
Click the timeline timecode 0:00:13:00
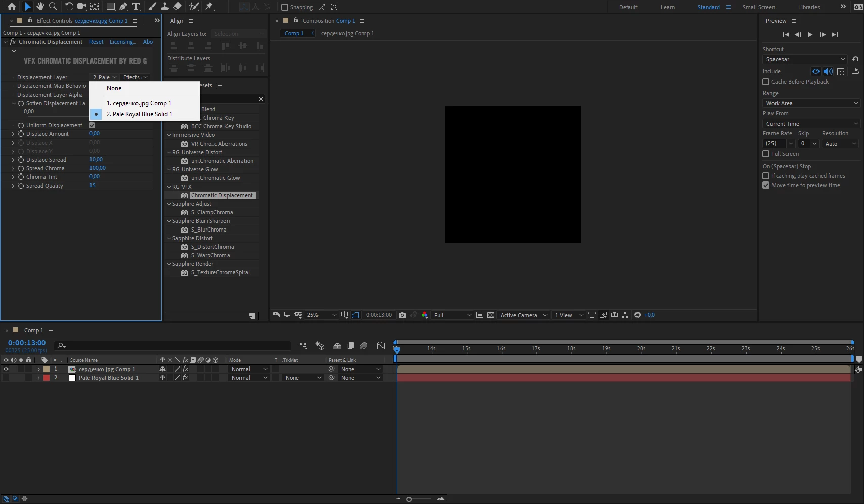tap(27, 343)
